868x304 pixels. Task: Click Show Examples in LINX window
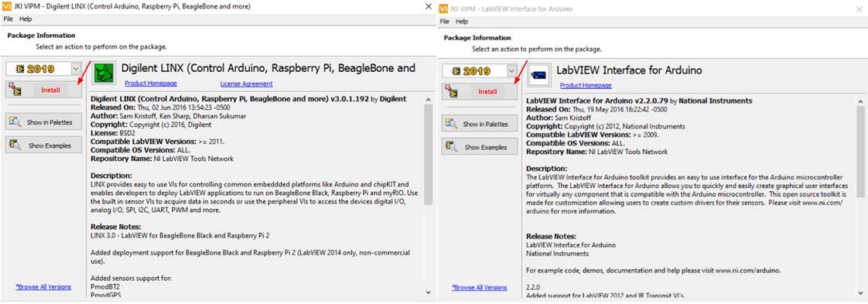tap(44, 145)
